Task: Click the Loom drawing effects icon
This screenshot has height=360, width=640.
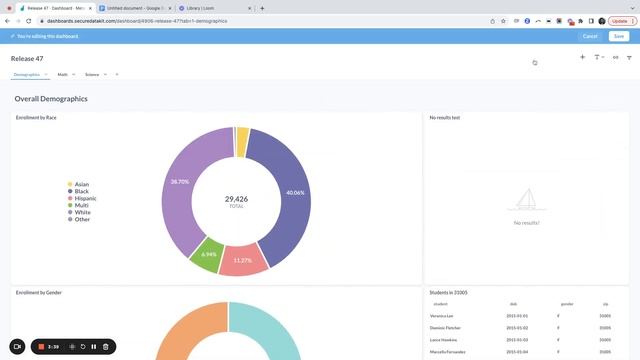Action: point(72,347)
